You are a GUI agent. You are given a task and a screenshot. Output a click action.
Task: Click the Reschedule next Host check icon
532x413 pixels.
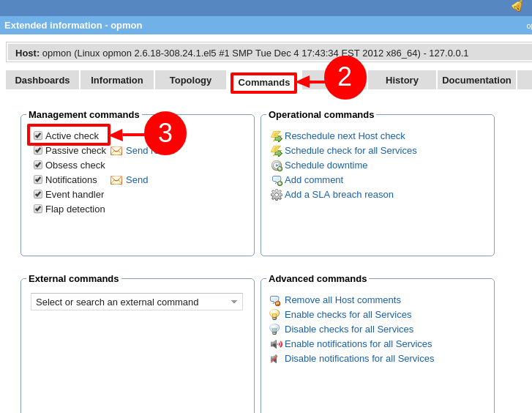coord(276,136)
